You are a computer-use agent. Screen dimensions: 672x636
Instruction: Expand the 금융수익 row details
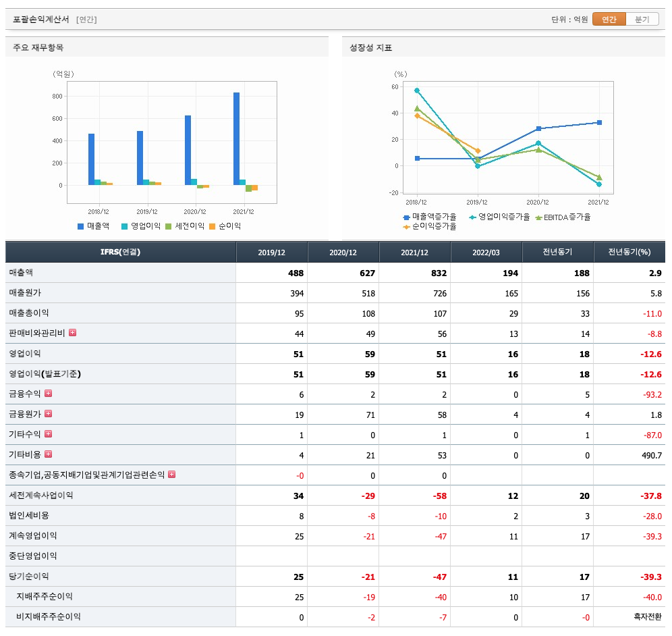point(49,393)
